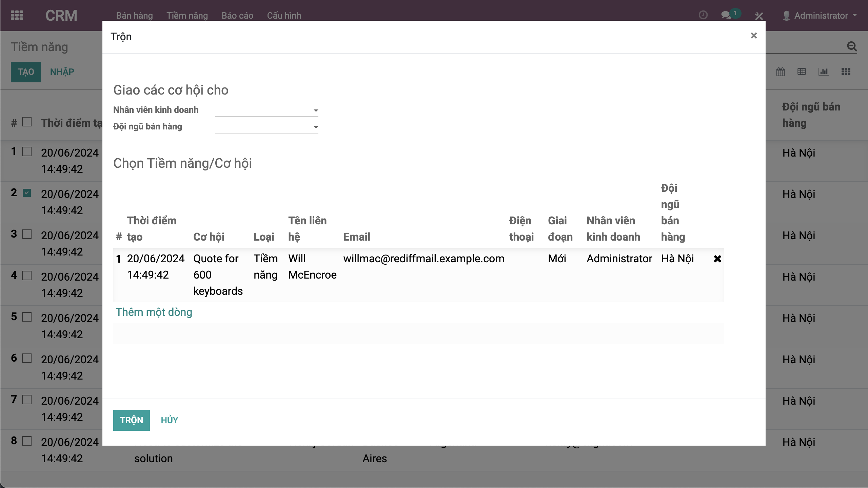
Task: Expand the Nhân viên kinh doanh dropdown
Action: click(x=316, y=110)
